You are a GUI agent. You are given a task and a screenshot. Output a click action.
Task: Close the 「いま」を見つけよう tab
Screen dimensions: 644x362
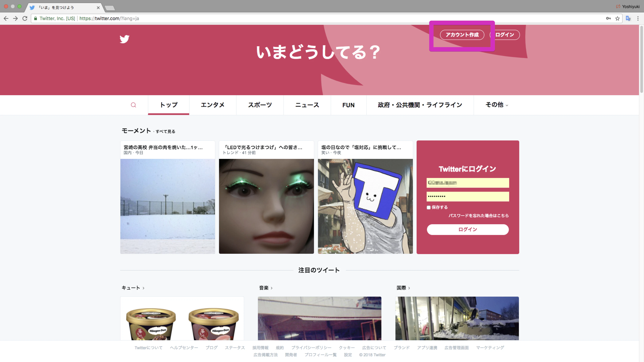tap(98, 8)
